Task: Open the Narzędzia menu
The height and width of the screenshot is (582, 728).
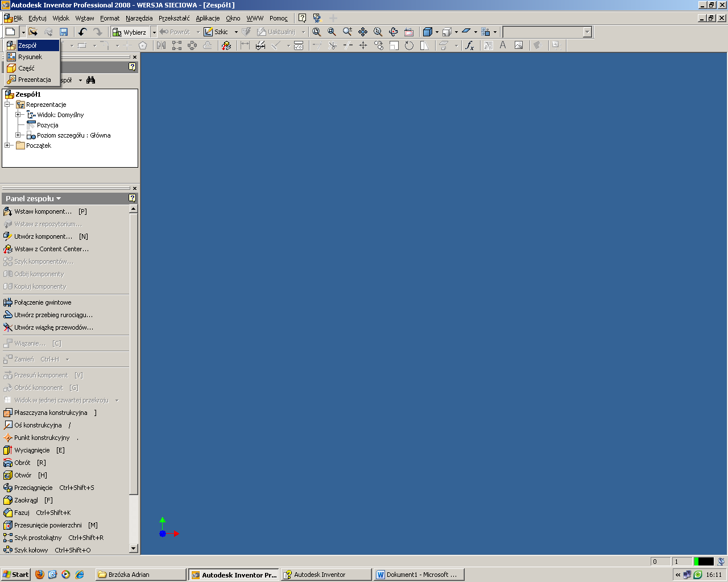Action: pos(139,18)
